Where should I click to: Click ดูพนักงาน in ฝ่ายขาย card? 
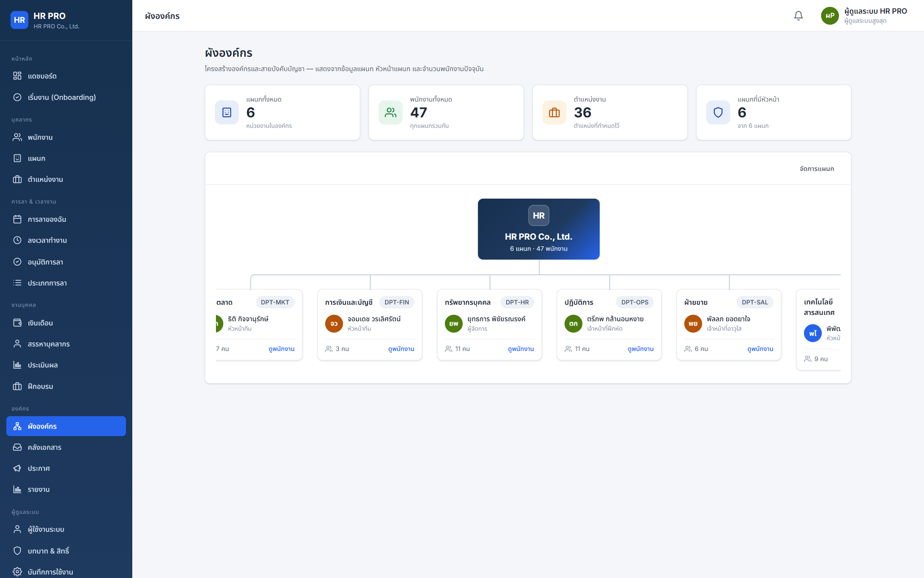tap(760, 349)
